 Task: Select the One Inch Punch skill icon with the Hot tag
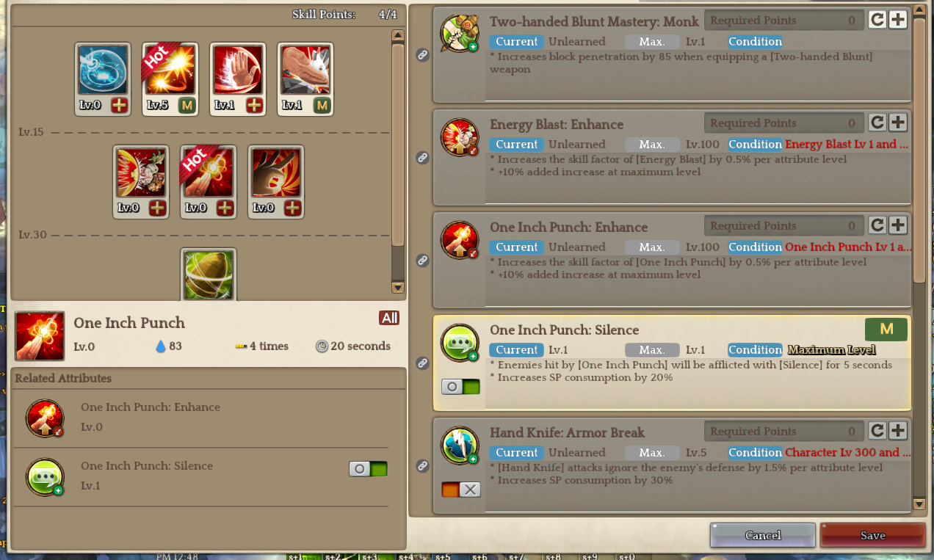click(209, 173)
